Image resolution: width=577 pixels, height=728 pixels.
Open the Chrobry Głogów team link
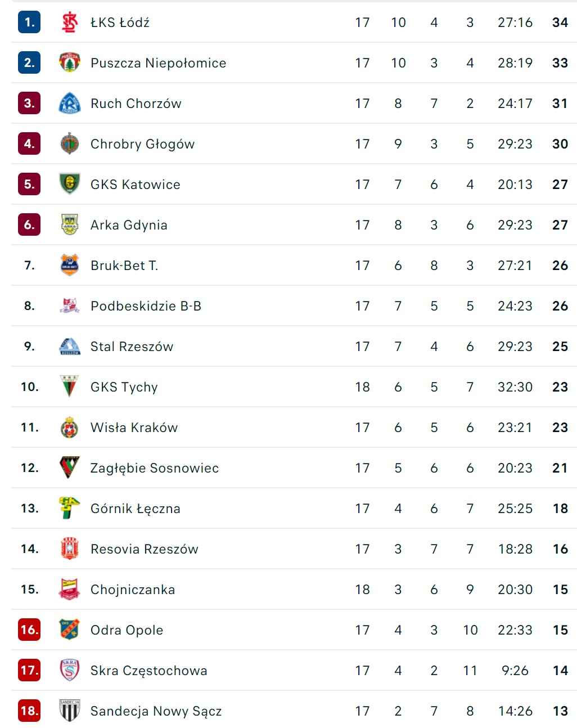pyautogui.click(x=142, y=144)
